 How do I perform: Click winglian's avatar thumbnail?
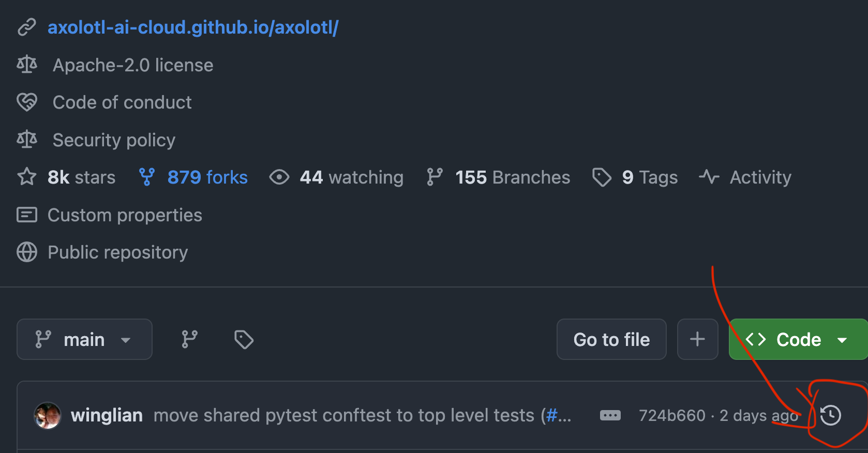[48, 415]
